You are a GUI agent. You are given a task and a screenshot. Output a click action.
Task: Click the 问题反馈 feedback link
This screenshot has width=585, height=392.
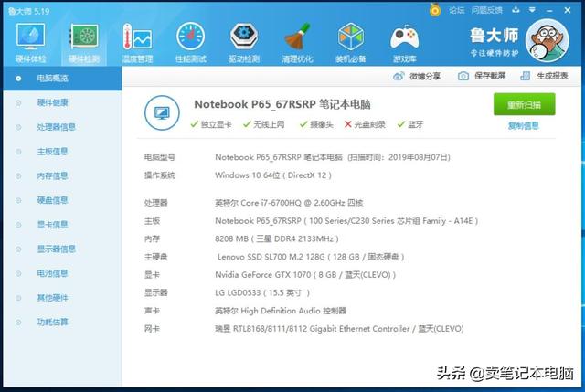[x=487, y=10]
